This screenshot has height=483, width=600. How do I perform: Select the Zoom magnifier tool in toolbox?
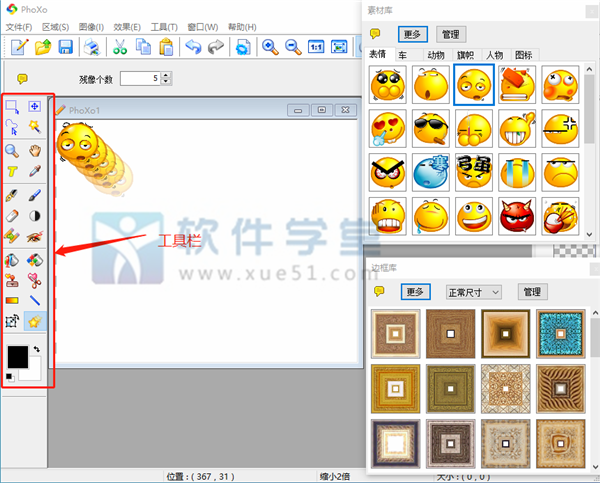coord(13,150)
